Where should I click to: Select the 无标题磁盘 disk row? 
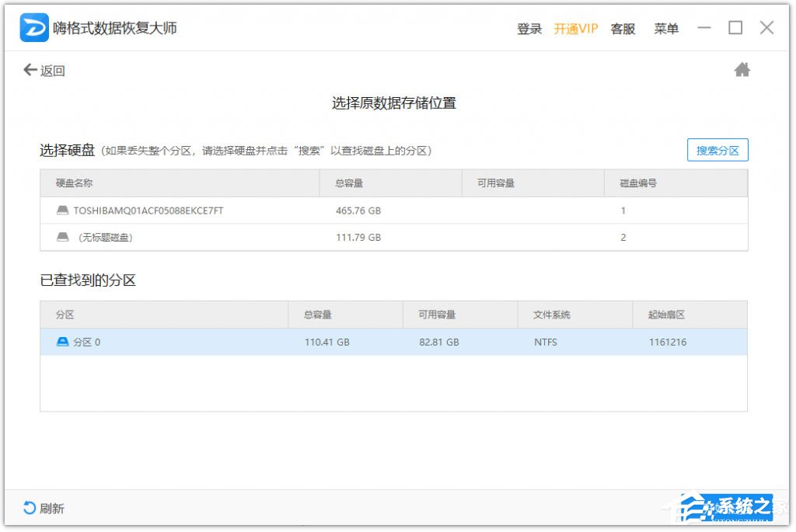[311, 237]
